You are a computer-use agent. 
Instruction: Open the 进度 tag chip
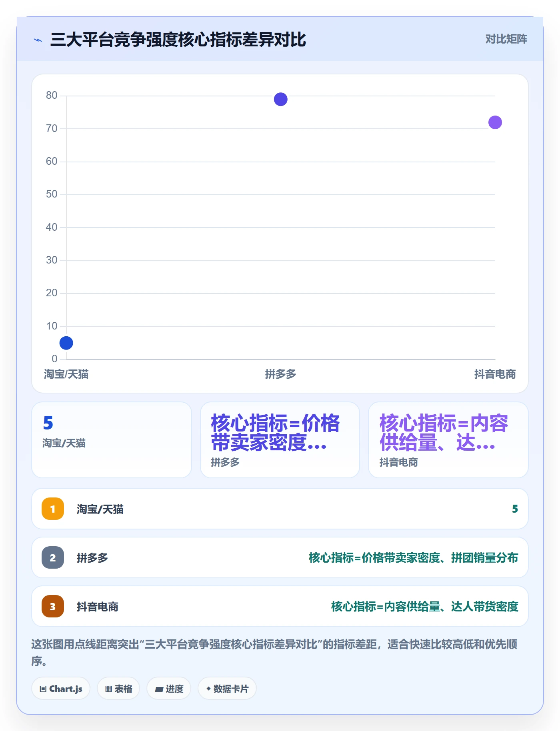pos(169,689)
